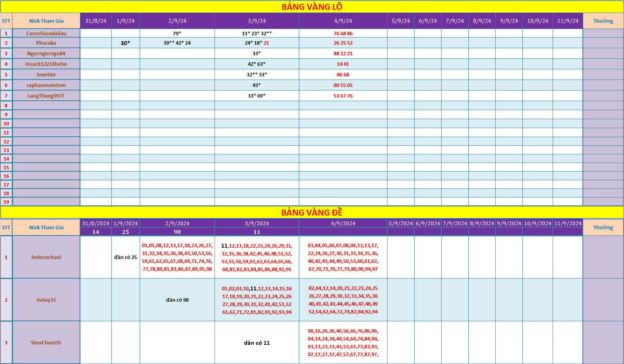Select the Ngocngocngo84 name cell
The width and height of the screenshot is (624, 364).
coord(46,53)
